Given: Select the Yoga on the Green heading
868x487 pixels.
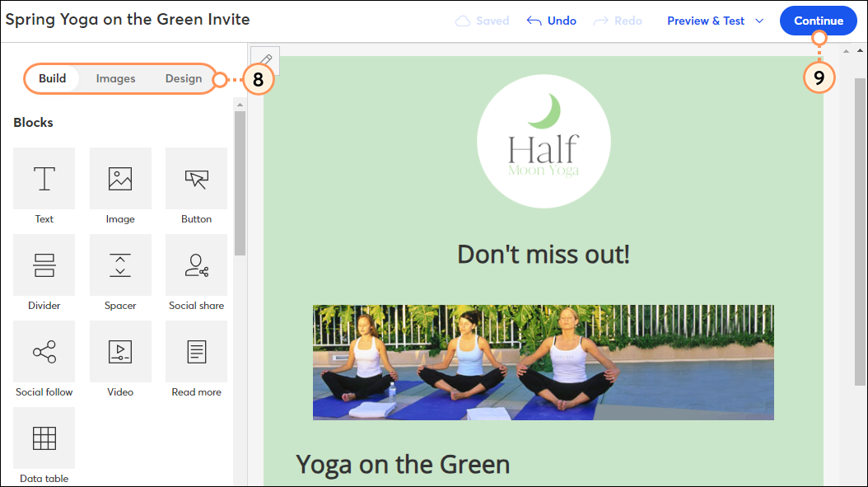Looking at the screenshot, I should tap(403, 464).
